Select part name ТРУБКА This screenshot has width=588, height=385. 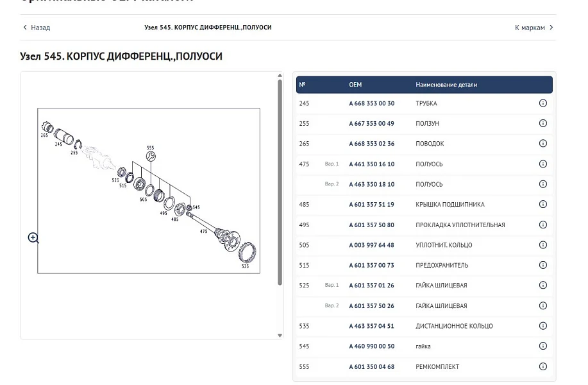(426, 103)
